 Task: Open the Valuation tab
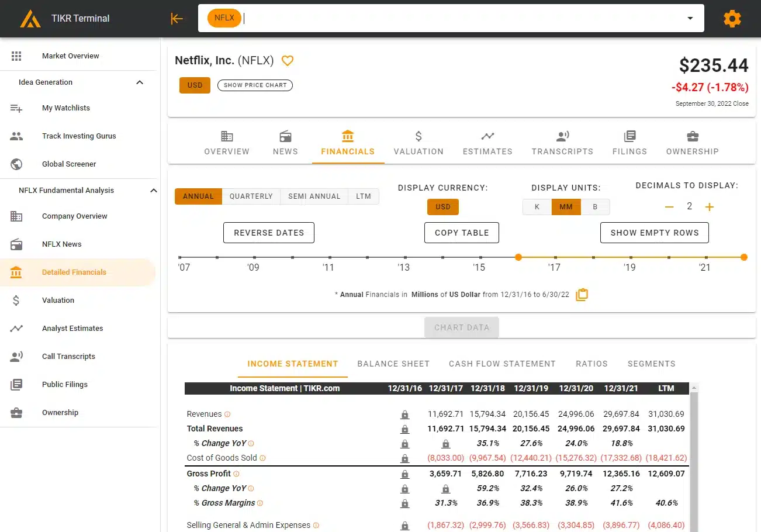pos(418,143)
